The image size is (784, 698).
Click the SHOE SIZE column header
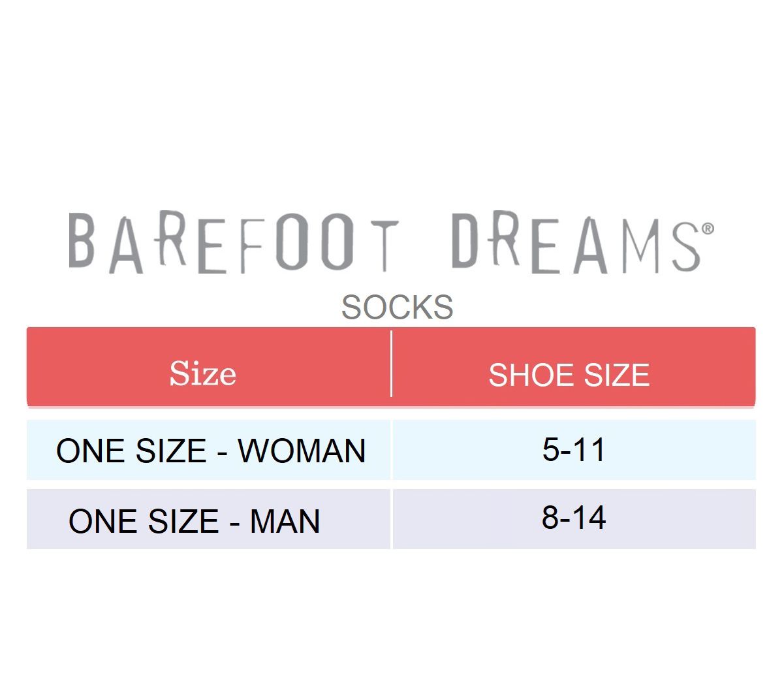(x=569, y=375)
